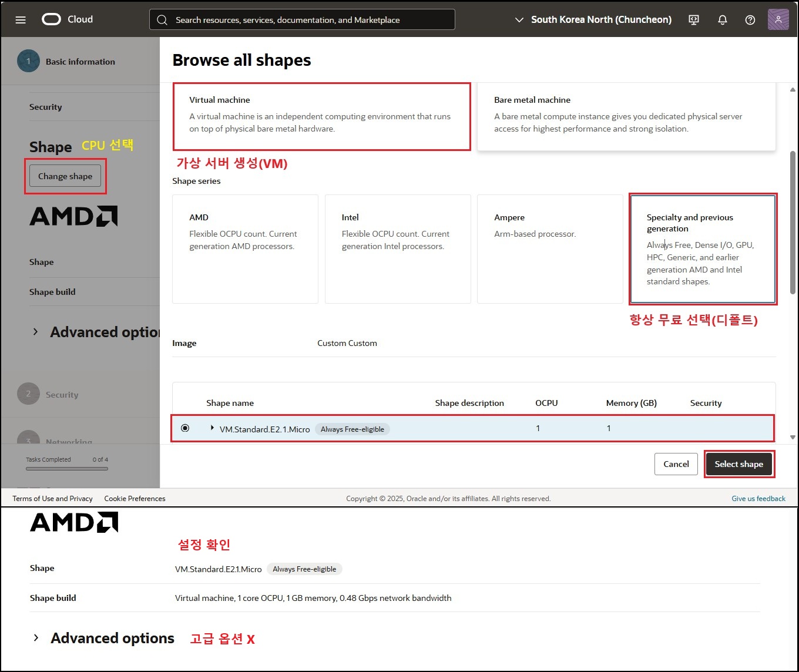Click the Change shape button
799x672 pixels.
[x=65, y=176]
